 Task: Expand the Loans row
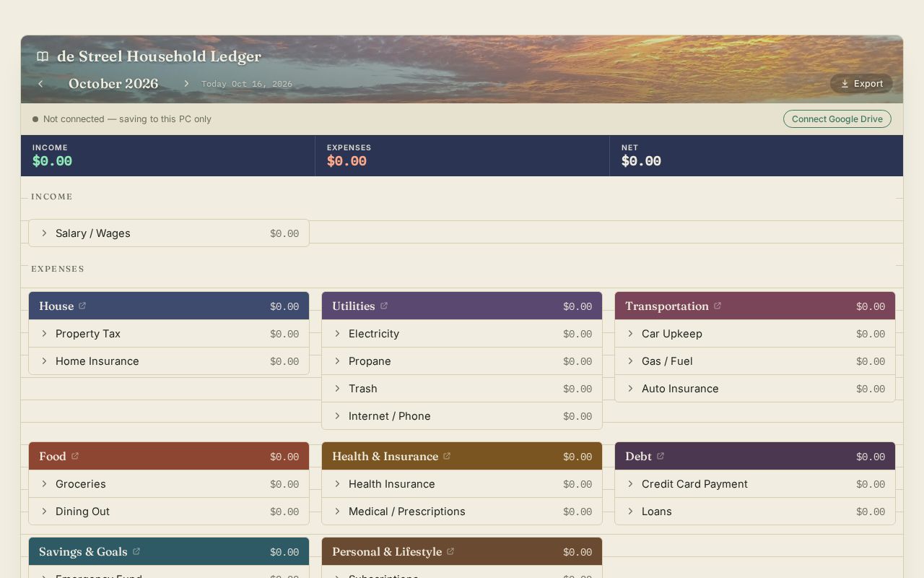point(755,512)
